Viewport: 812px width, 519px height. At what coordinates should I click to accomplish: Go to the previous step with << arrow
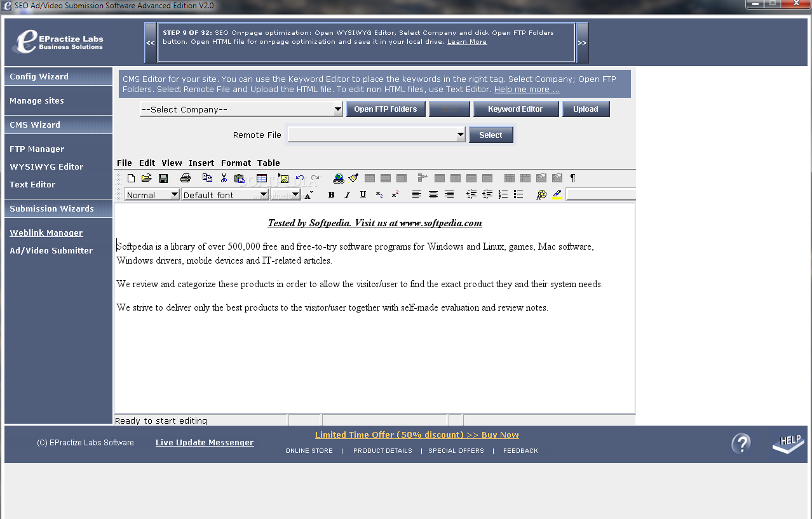click(x=151, y=43)
